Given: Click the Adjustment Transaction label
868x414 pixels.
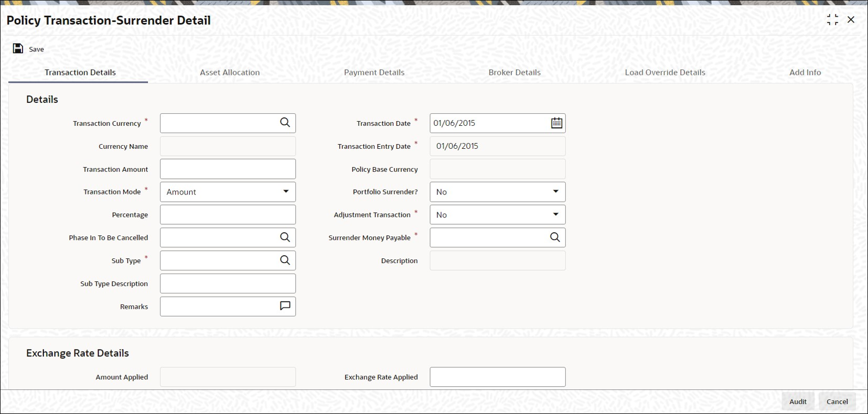Looking at the screenshot, I should (x=372, y=215).
